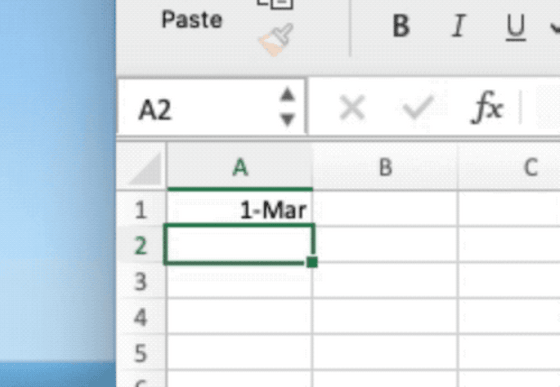Viewport: 560px width, 387px height.
Task: Toggle Underline formatting
Action: (x=516, y=27)
